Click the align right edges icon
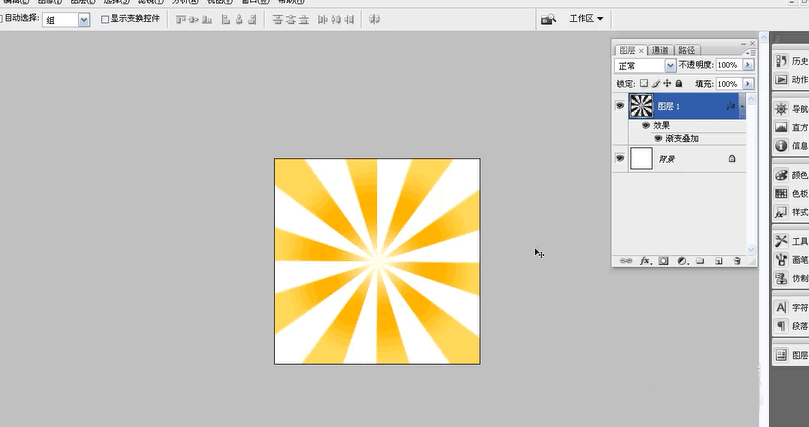Screen dimensions: 809x427 click(x=252, y=20)
